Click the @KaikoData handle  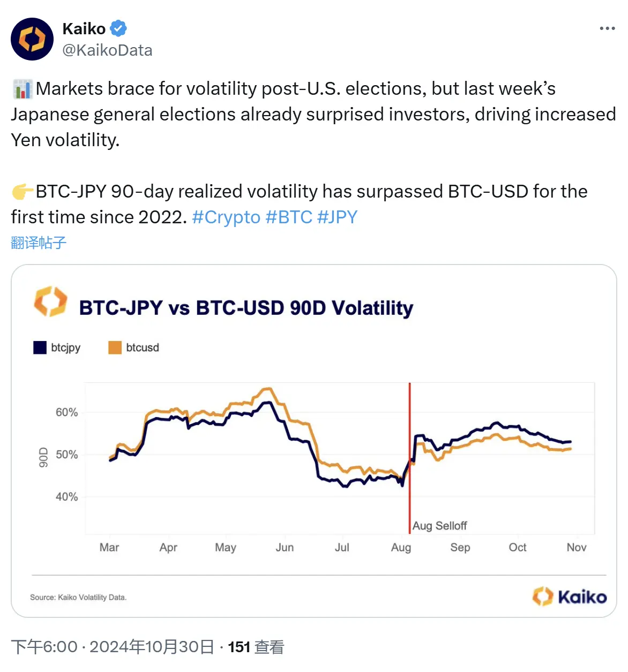[107, 50]
